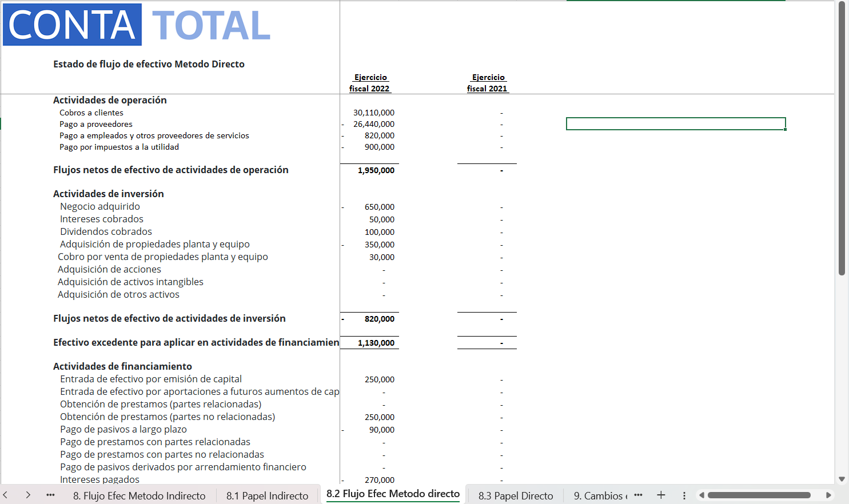Click the CONTA TOTAL logo image
This screenshot has height=504, width=849.
point(137,25)
